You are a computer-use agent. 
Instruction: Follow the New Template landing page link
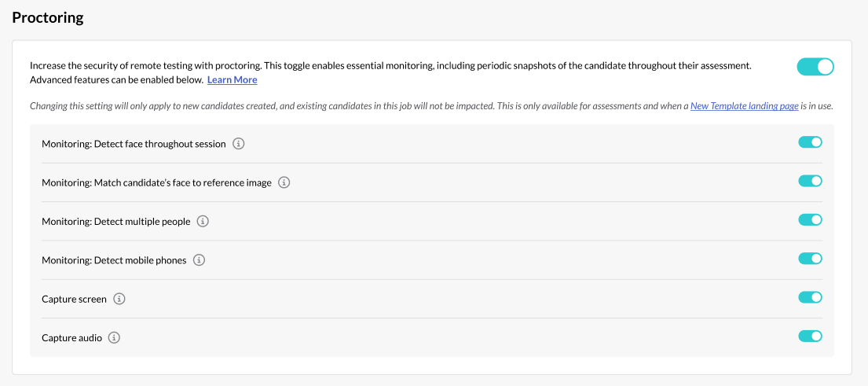coord(744,106)
